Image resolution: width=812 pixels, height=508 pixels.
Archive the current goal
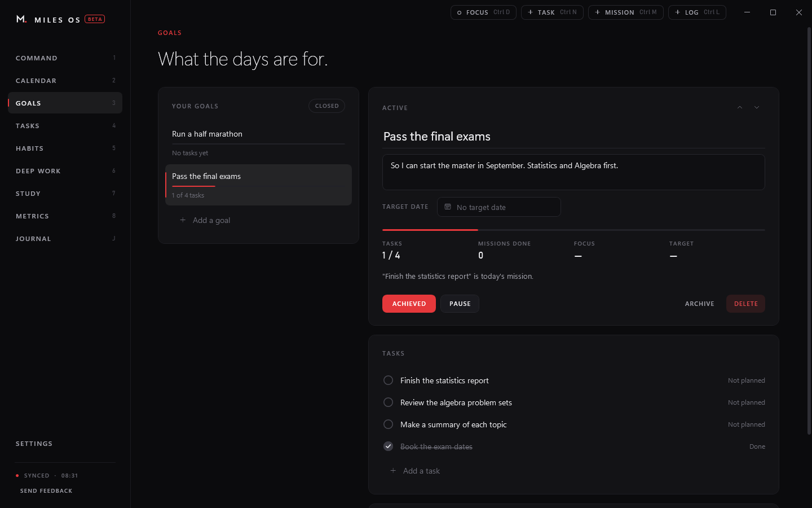pos(699,304)
